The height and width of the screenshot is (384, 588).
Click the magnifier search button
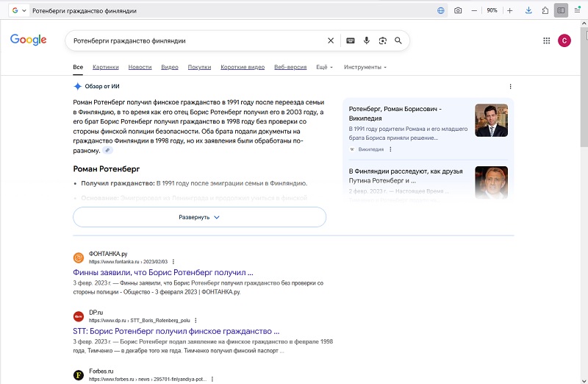[x=398, y=40]
